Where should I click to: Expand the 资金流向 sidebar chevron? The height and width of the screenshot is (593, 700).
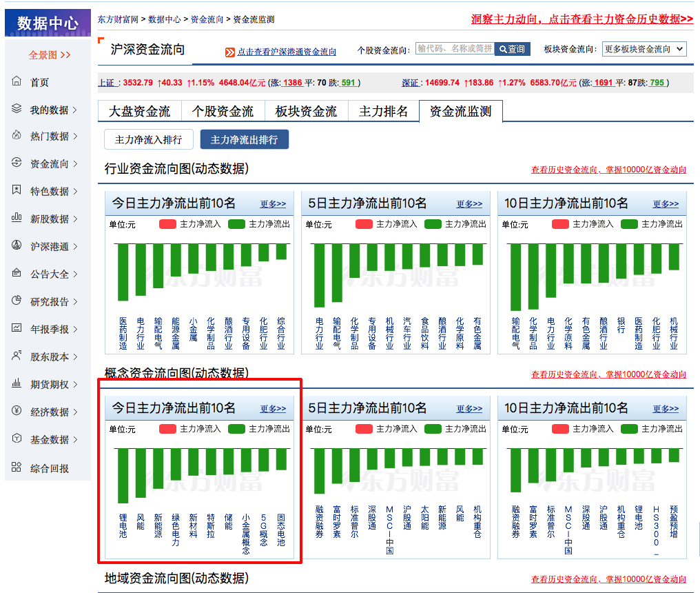(74, 164)
